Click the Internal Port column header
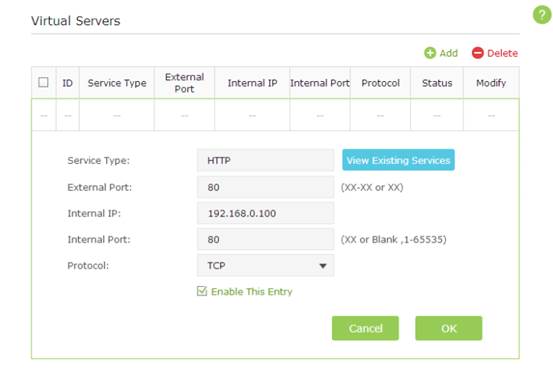Image resolution: width=553 pixels, height=388 pixels. (320, 83)
